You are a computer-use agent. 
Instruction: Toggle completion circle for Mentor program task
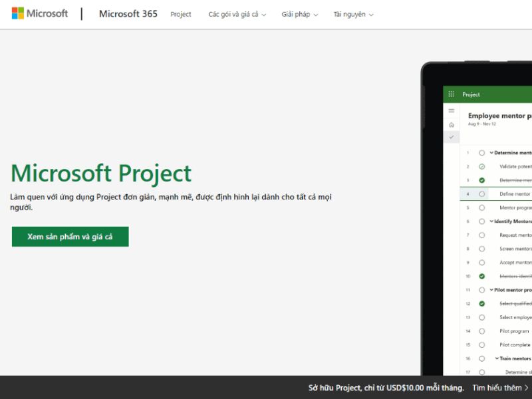point(481,207)
